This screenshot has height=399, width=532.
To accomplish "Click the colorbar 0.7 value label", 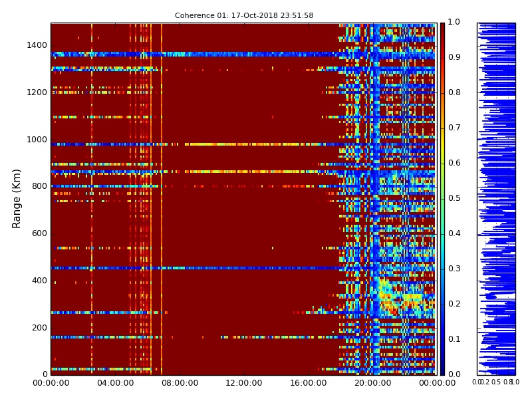I will [454, 128].
